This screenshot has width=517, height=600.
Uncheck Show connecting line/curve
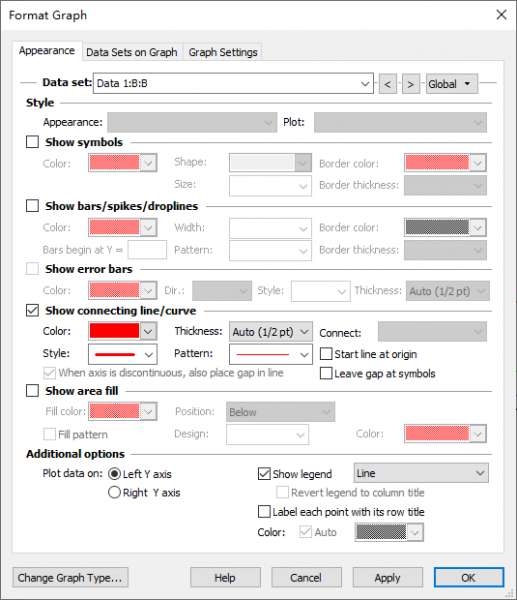coord(33,310)
